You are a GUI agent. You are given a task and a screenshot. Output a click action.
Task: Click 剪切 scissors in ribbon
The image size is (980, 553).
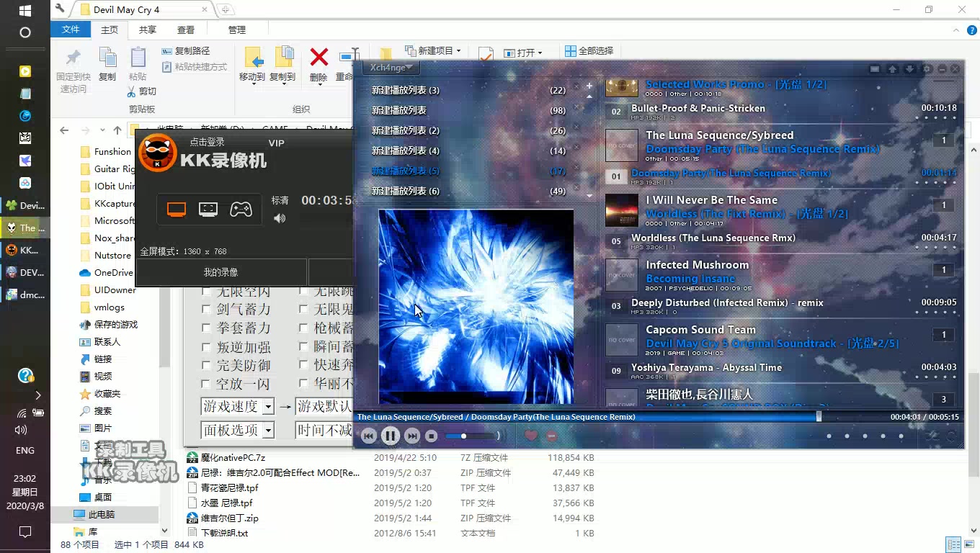tap(142, 91)
